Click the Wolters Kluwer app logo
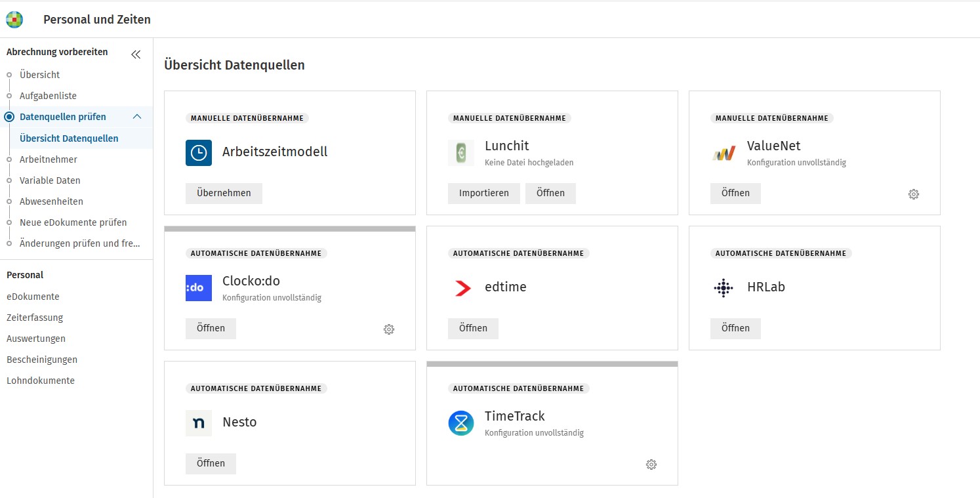980x498 pixels. pos(14,20)
